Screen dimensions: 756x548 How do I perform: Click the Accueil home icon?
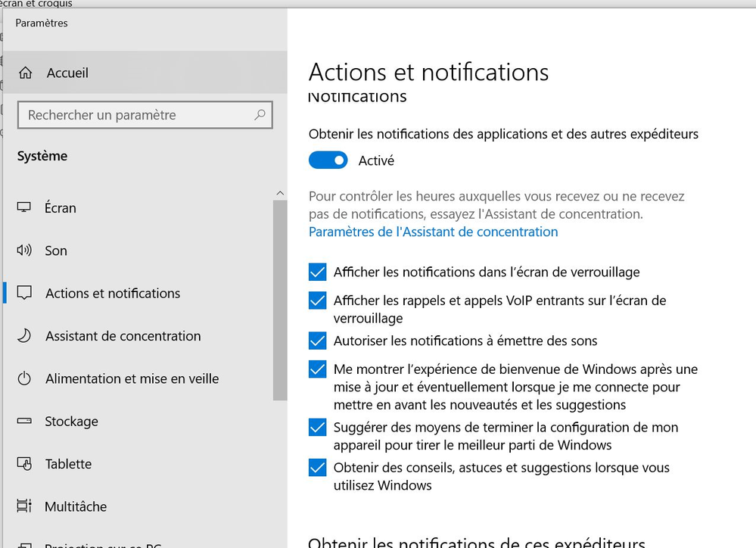point(26,73)
